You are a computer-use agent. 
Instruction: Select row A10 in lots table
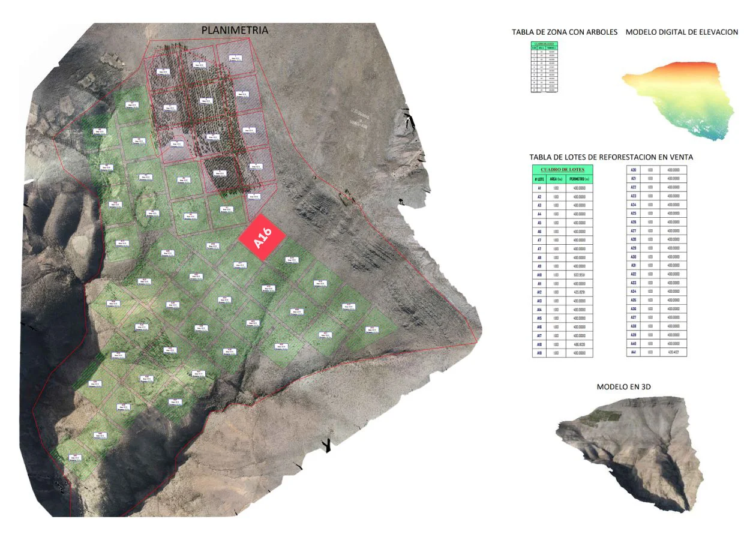pos(562,275)
